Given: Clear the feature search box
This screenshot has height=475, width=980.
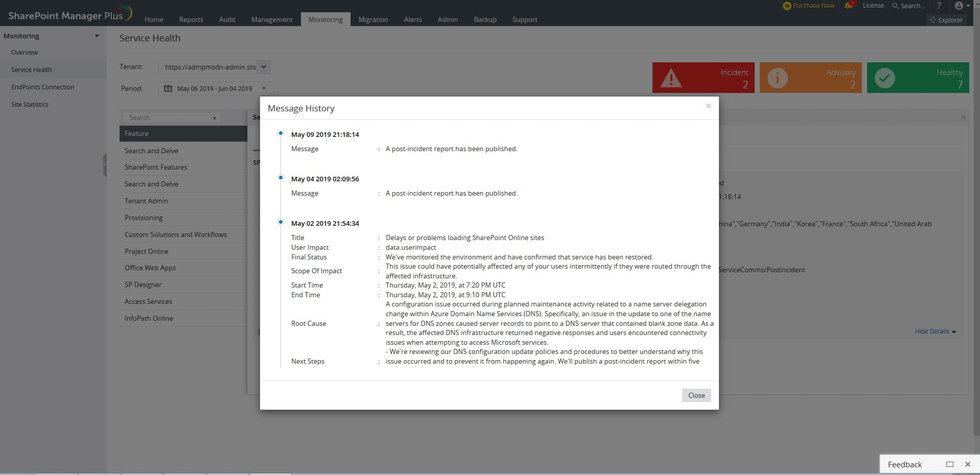Looking at the screenshot, I should tap(214, 118).
